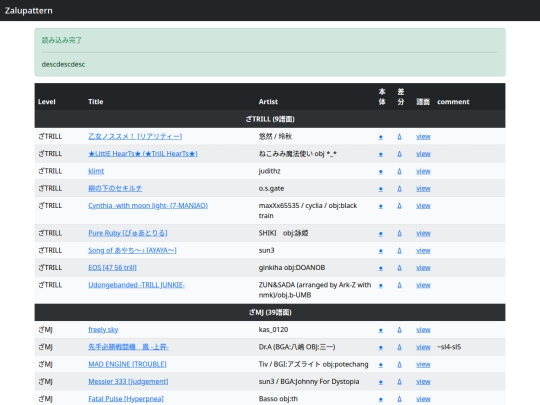Image resolution: width=540 pixels, height=405 pixels.
Task: Click 本体 dot icon in LittlE HearTs row
Action: [x=381, y=154]
